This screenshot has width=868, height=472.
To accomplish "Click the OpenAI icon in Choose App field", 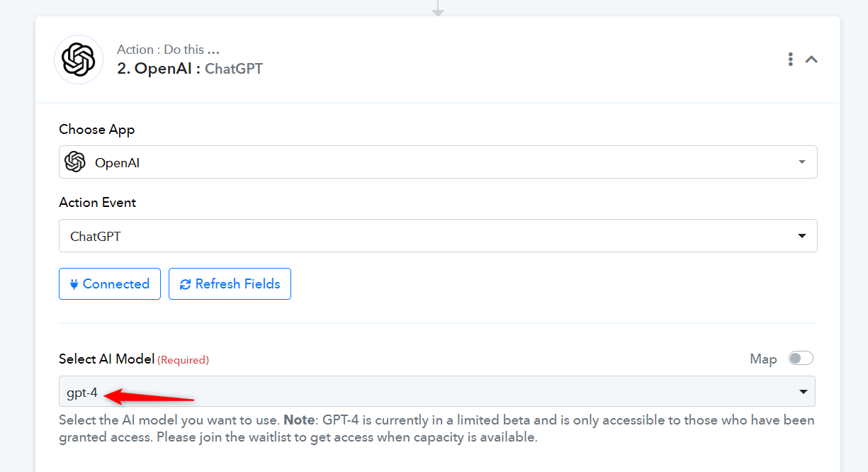I will 74,162.
